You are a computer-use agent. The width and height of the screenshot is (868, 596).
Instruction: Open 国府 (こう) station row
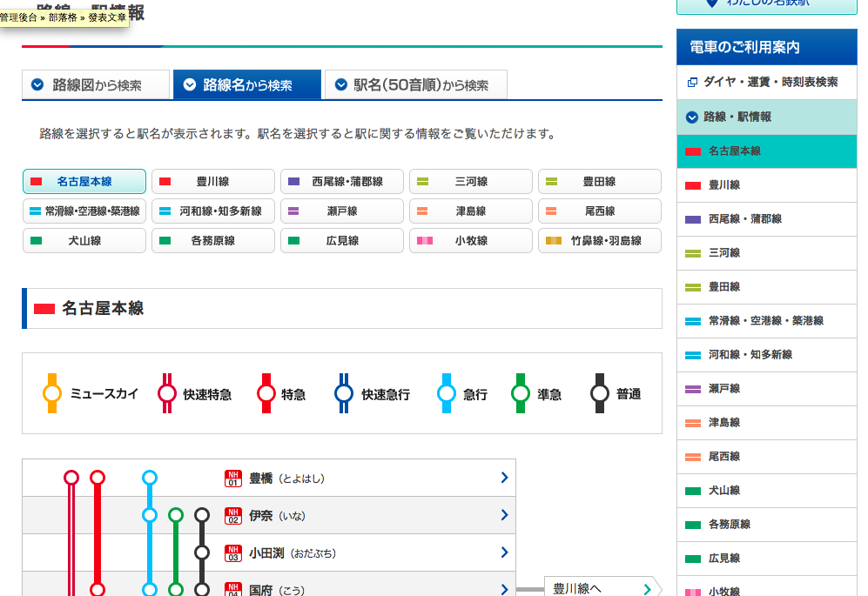(x=269, y=585)
